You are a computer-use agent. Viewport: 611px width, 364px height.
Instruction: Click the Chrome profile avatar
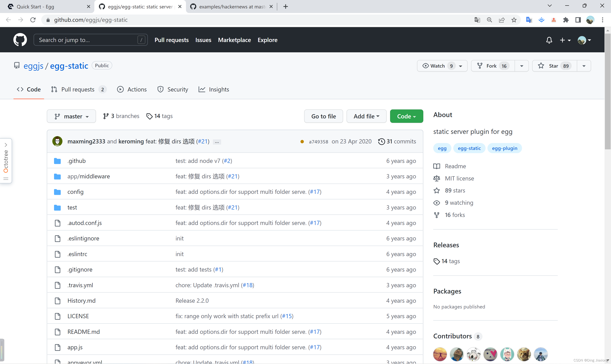click(x=590, y=20)
